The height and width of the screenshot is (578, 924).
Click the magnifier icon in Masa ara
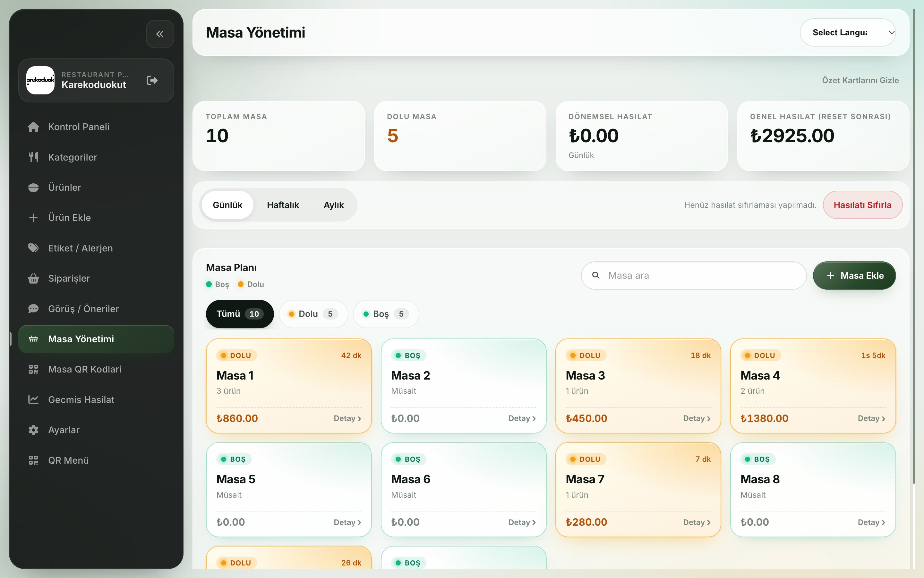(596, 275)
